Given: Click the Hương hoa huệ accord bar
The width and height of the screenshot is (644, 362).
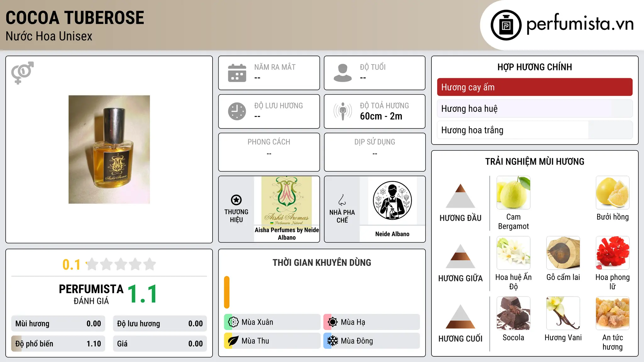Looking at the screenshot, I should click(x=535, y=108).
